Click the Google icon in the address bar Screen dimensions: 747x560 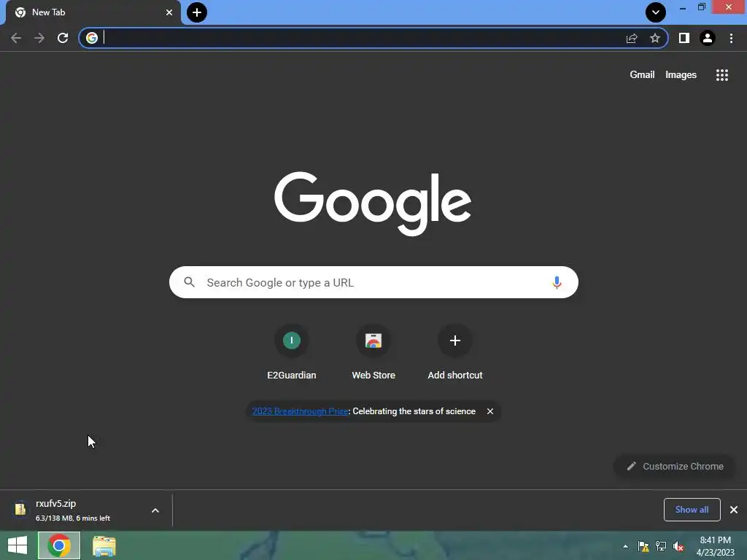coord(92,38)
